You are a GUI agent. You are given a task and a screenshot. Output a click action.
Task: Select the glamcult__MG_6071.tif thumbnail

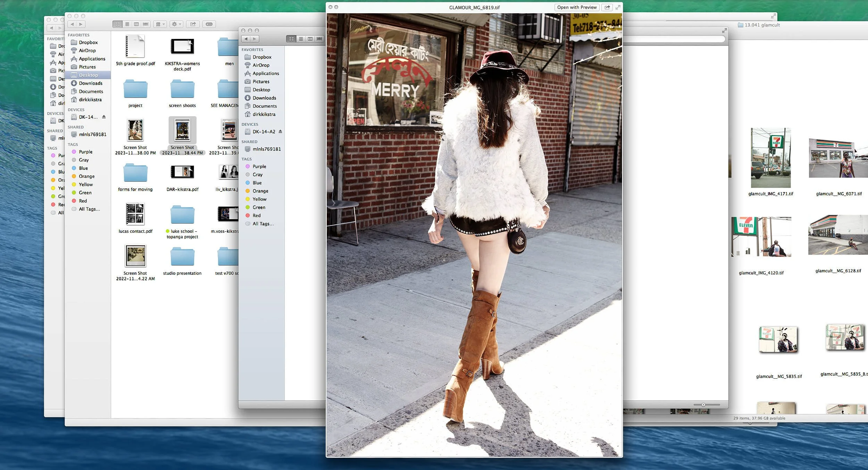[x=838, y=158]
